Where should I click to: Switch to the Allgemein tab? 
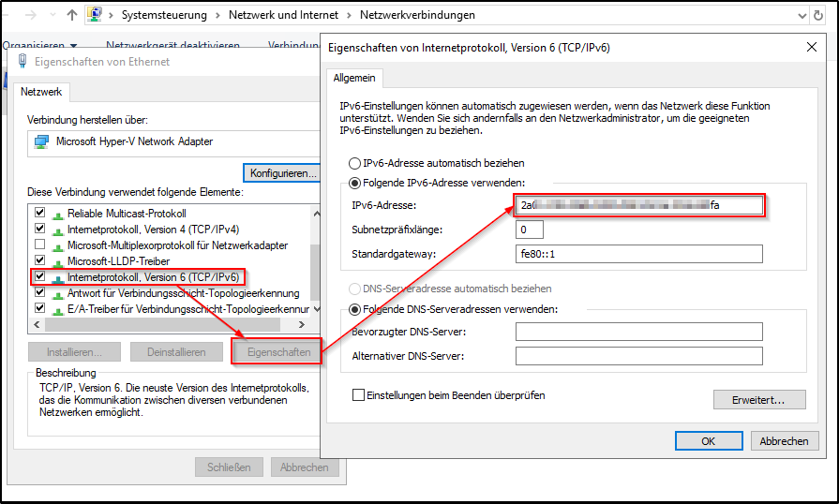point(354,78)
